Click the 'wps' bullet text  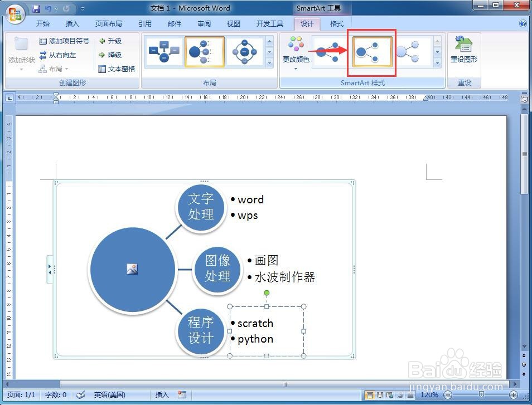coord(248,216)
